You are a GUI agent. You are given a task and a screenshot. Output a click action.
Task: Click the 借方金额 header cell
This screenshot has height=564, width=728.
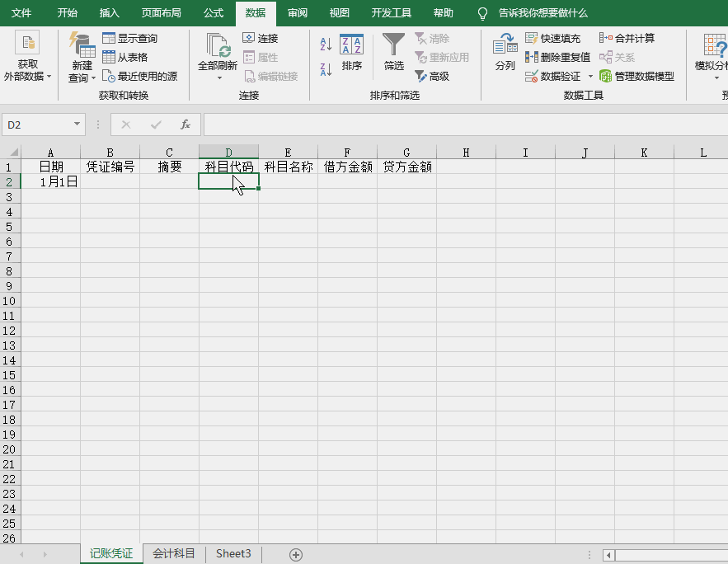click(348, 167)
